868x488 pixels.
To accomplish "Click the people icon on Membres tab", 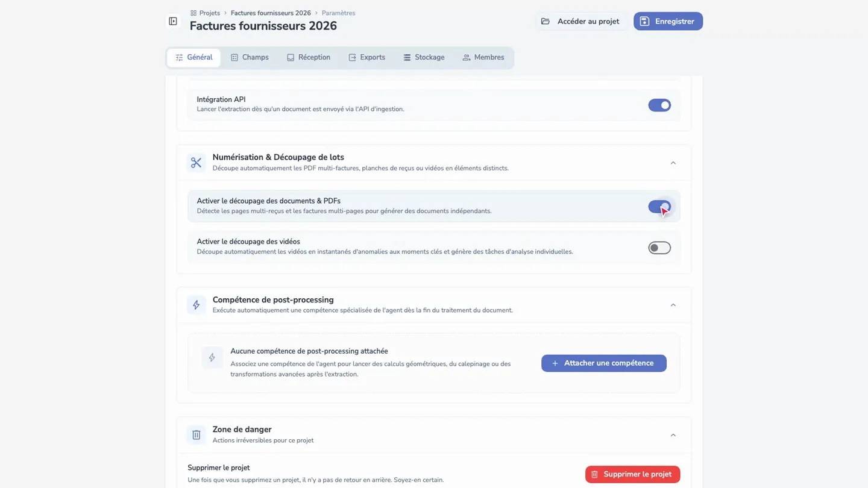I will [x=467, y=58].
